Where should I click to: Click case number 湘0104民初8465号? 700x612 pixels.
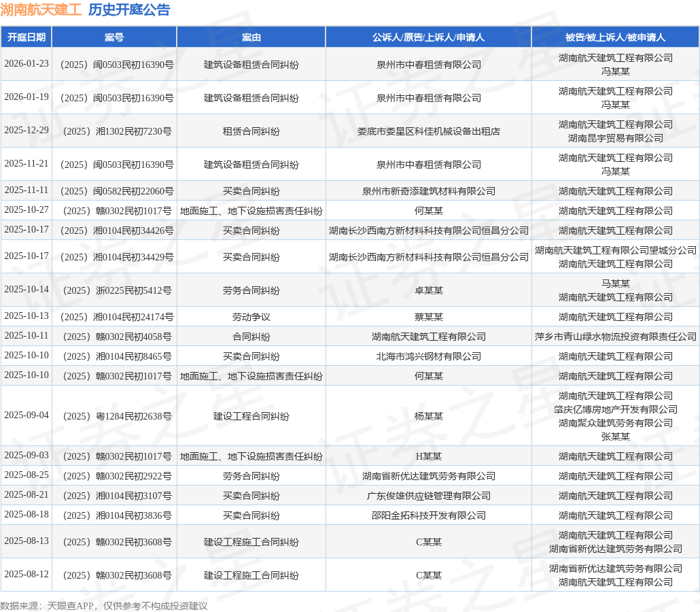pyautogui.click(x=117, y=356)
